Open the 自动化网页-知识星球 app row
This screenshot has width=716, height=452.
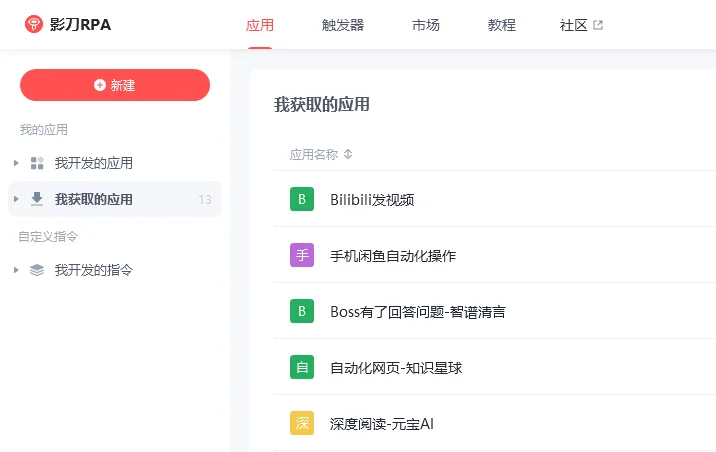click(495, 367)
